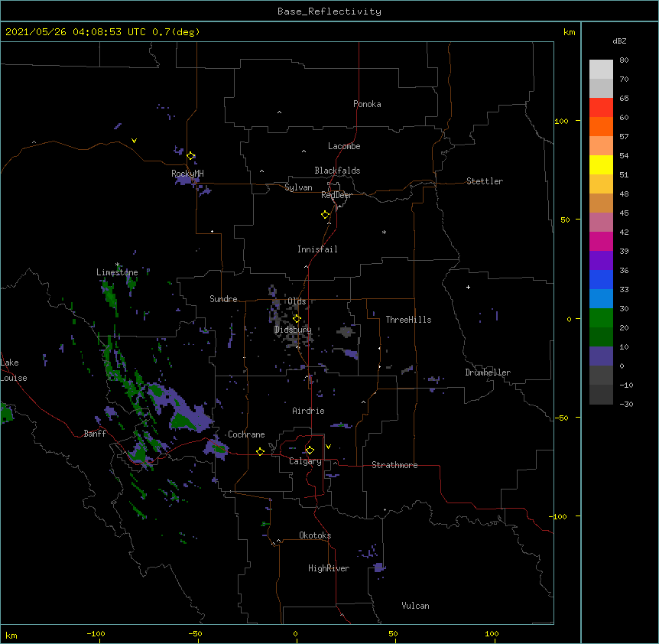Click the 54 dBZ yellow swatch

(x=601, y=164)
